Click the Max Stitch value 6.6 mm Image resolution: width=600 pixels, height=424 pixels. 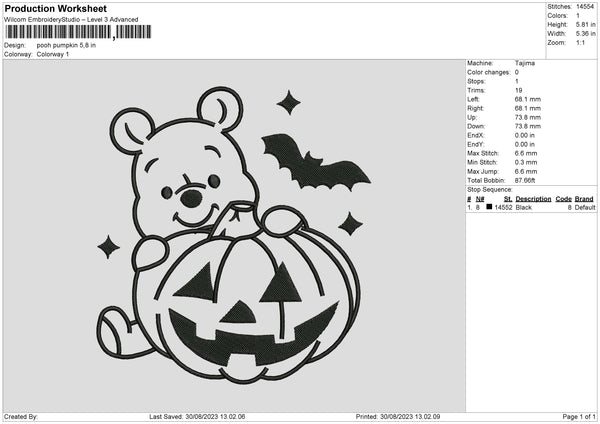tap(526, 153)
